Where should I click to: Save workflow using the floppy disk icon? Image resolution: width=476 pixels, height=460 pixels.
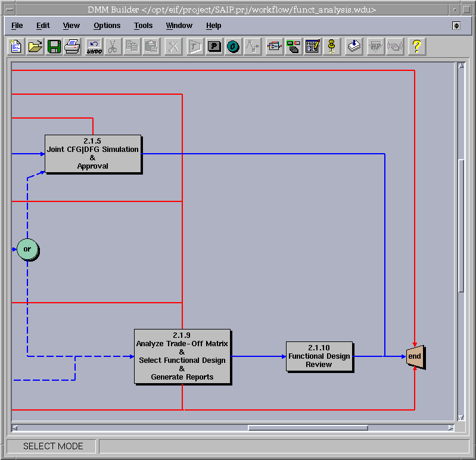click(x=54, y=46)
